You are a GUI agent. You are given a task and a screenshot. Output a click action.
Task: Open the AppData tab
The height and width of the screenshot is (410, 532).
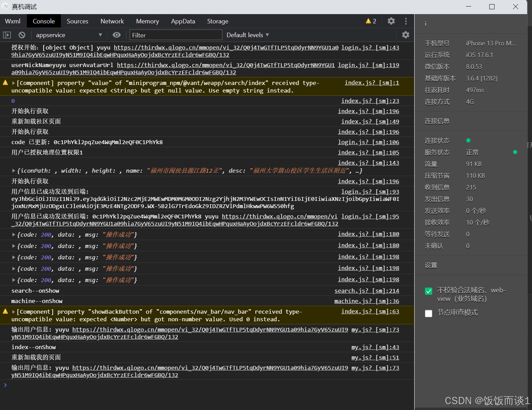tap(183, 21)
